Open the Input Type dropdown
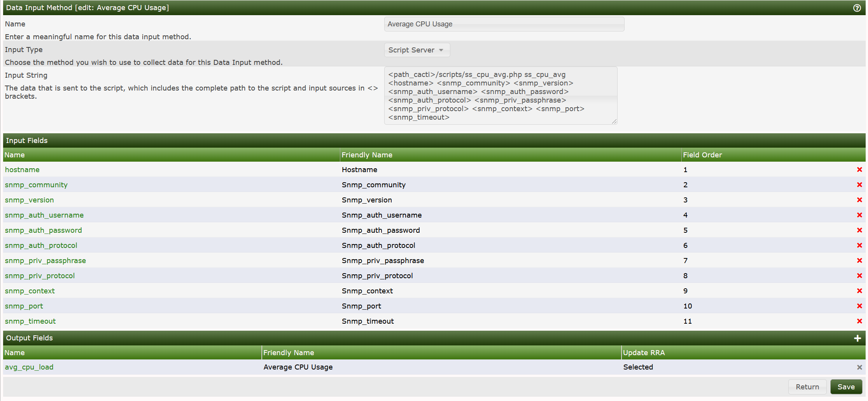This screenshot has height=401, width=868. tap(417, 50)
